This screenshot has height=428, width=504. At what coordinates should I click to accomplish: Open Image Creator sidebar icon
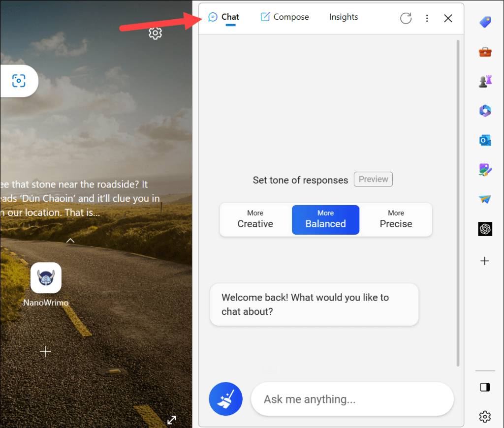485,170
